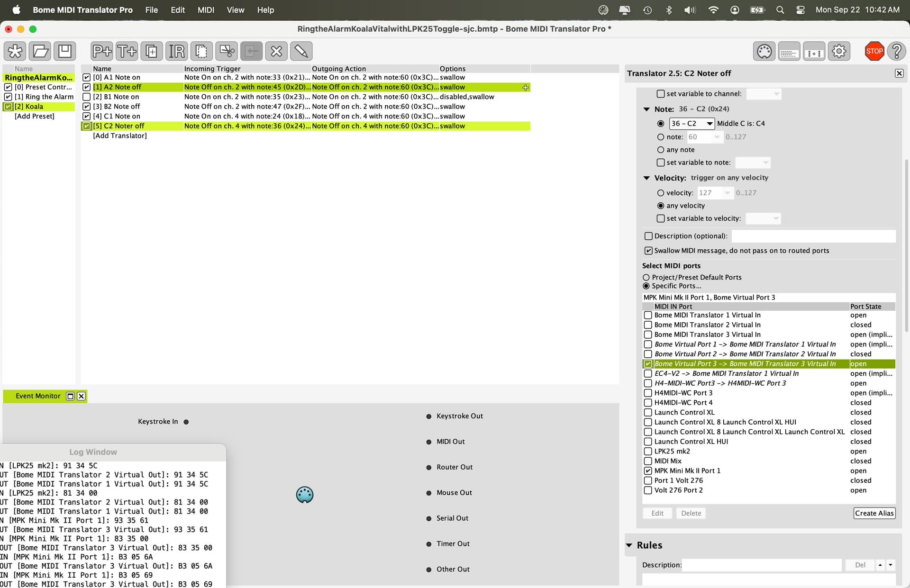Show the Log Window toolbar icon
910x588 pixels.
[789, 51]
